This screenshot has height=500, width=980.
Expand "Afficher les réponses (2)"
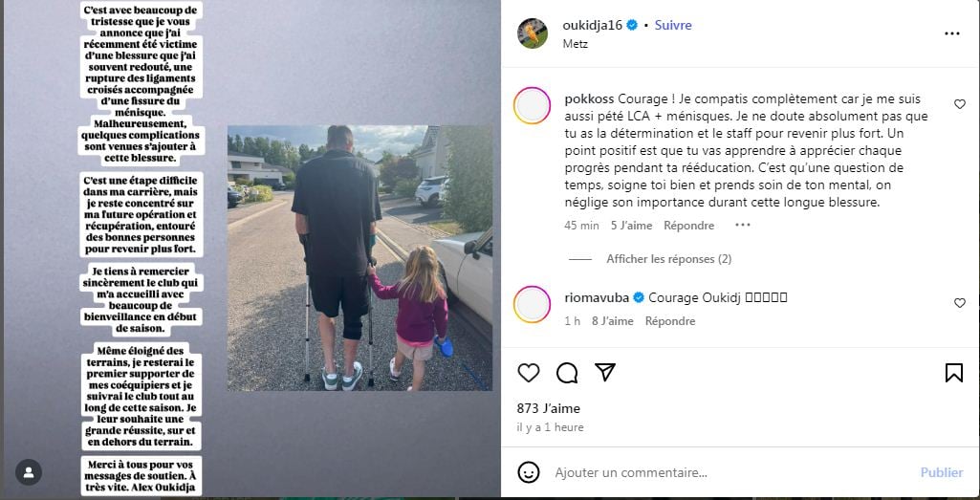click(668, 259)
